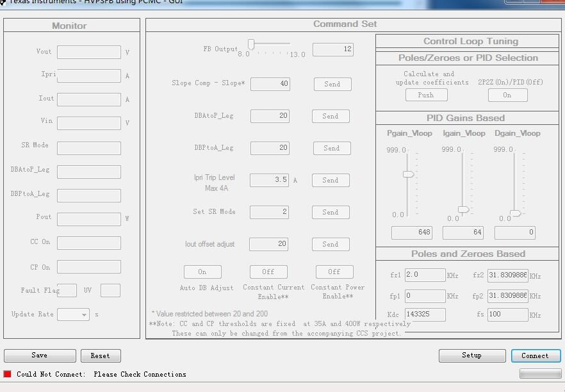Click the fp2 frequency input field

click(x=508, y=296)
